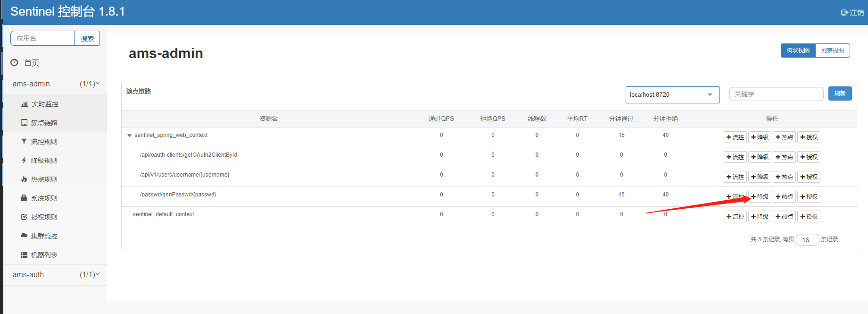Click resource name sentinel_default_context
The image size is (868, 314).
[163, 214]
